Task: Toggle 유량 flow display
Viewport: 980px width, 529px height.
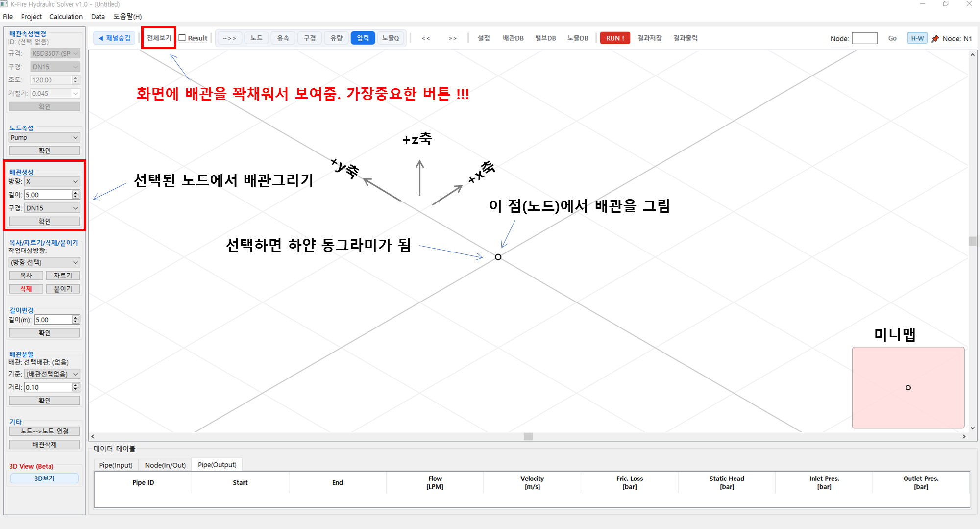Action: (336, 38)
